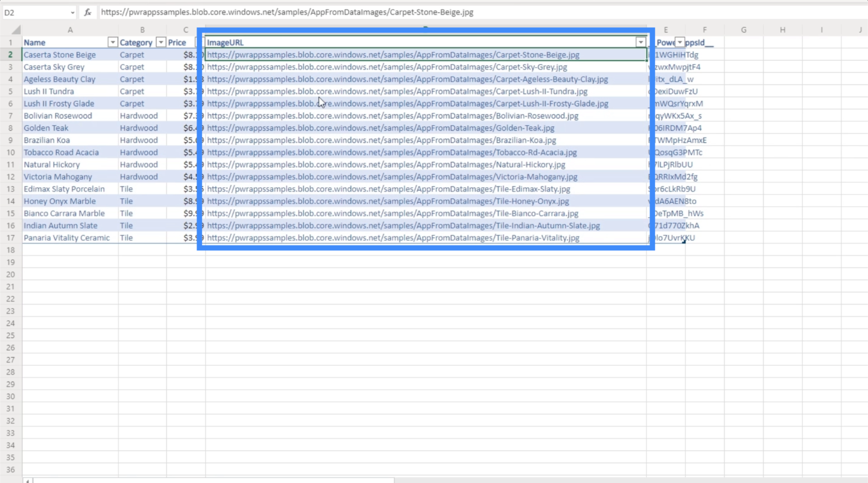Select the Golden-Teak.jpg URL cell
The height and width of the screenshot is (483, 868).
coord(426,128)
